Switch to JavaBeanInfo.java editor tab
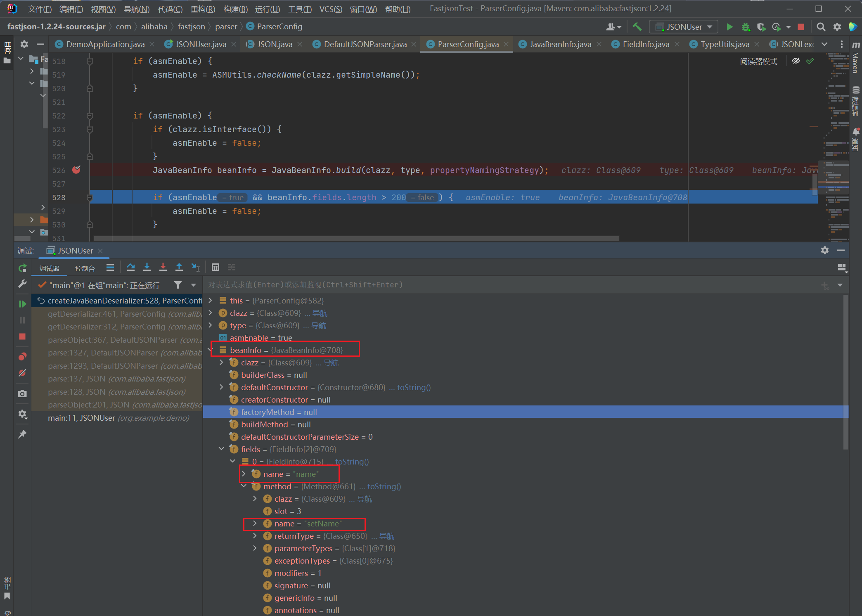Image resolution: width=862 pixels, height=616 pixels. pyautogui.click(x=560, y=44)
